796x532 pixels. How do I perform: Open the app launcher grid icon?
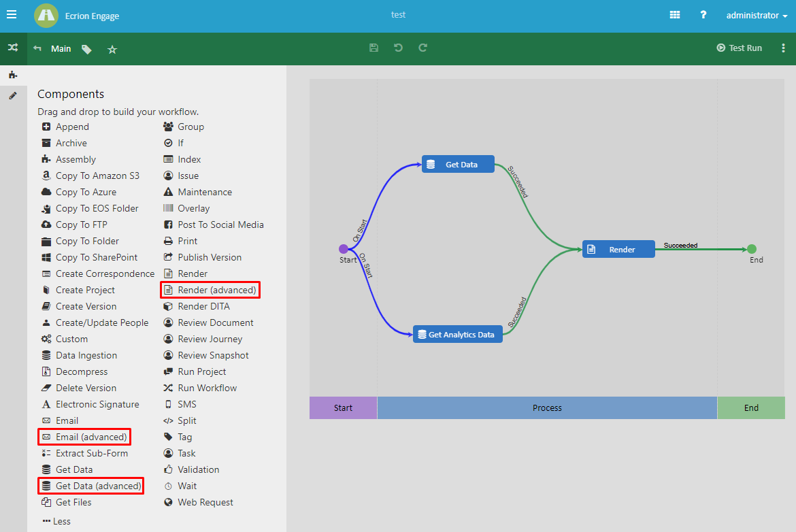click(674, 14)
